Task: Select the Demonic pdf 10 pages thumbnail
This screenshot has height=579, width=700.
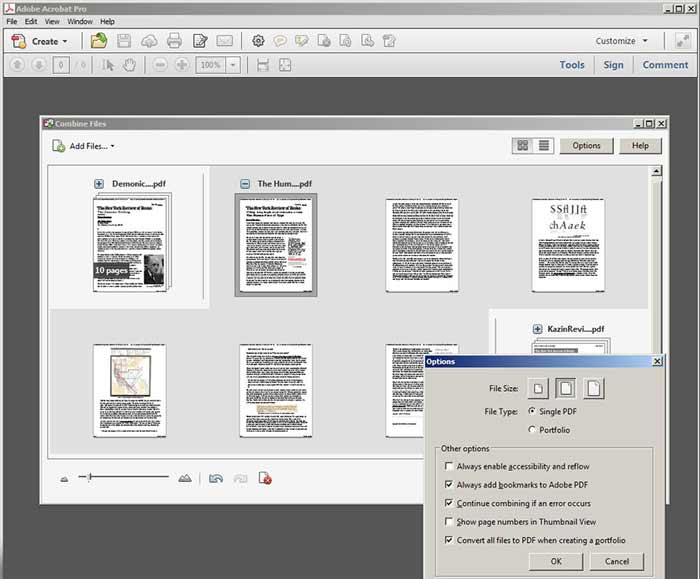Action: [131, 242]
